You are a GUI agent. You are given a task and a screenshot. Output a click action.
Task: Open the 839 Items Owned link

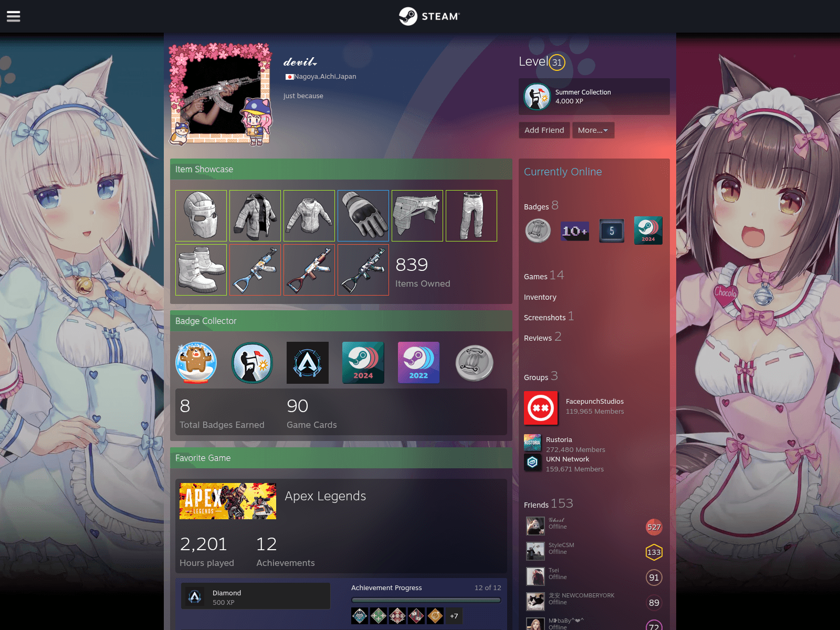pos(423,272)
